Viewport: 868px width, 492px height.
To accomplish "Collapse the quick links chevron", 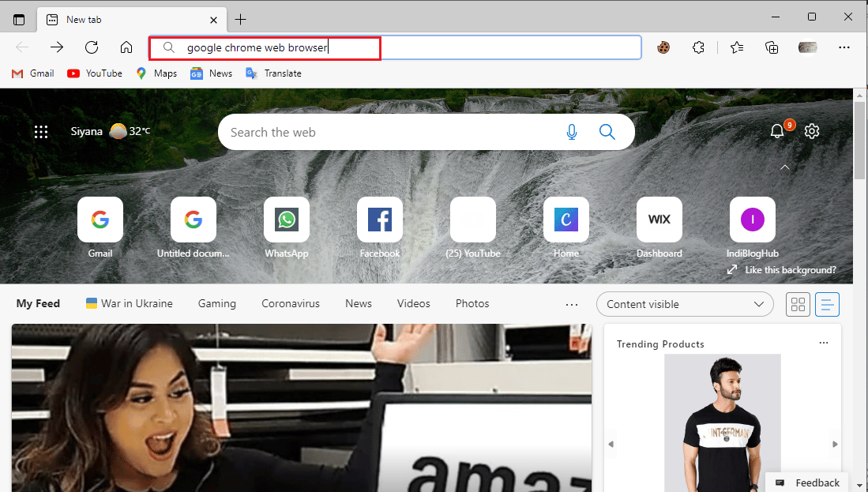I will pos(784,167).
